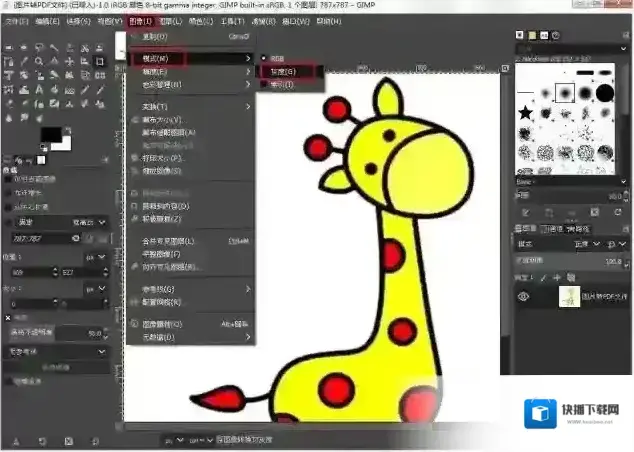Click the large hard round black brush
634x452 pixels.
[606, 91]
